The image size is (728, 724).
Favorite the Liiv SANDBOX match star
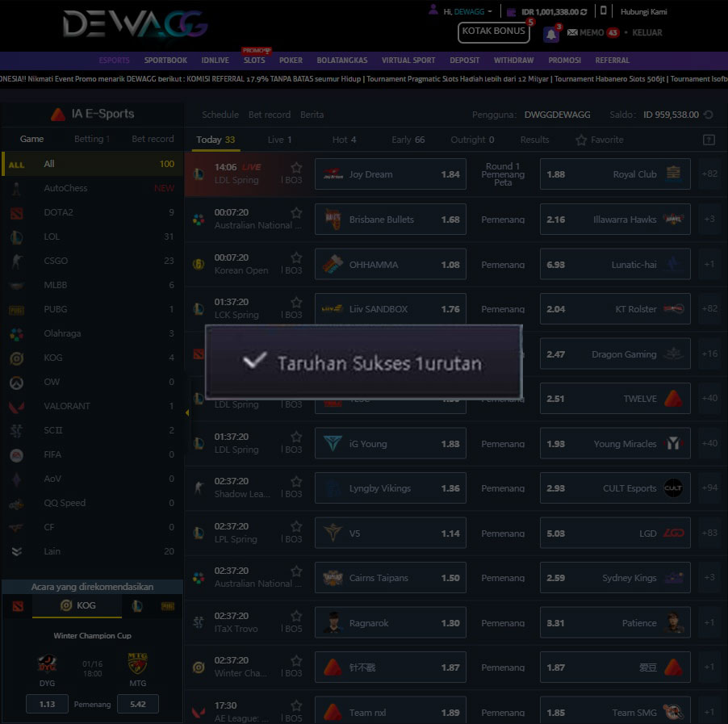[296, 303]
